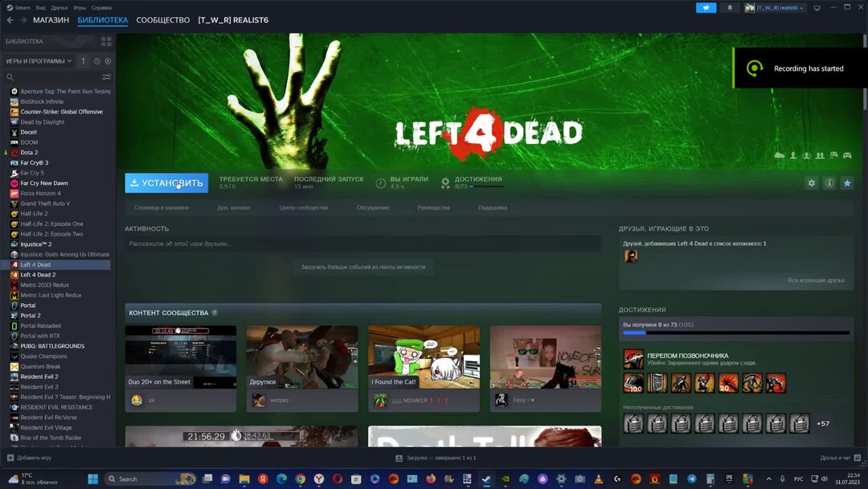This screenshot has height=489, width=868.
Task: Select Counter-Strike: Global Offensive
Action: click(x=61, y=112)
